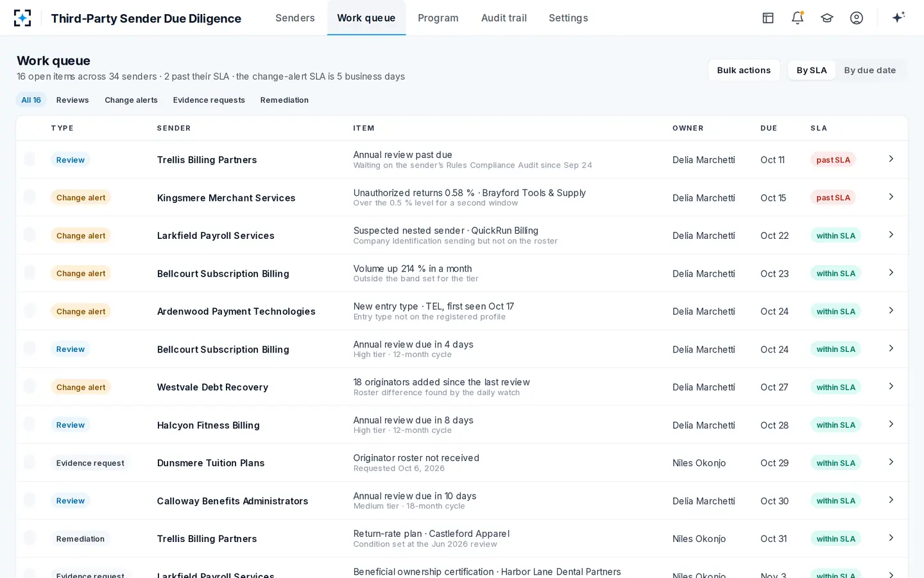Open Calloway Benefits Administrators sender
The image size is (924, 578).
[x=232, y=501]
